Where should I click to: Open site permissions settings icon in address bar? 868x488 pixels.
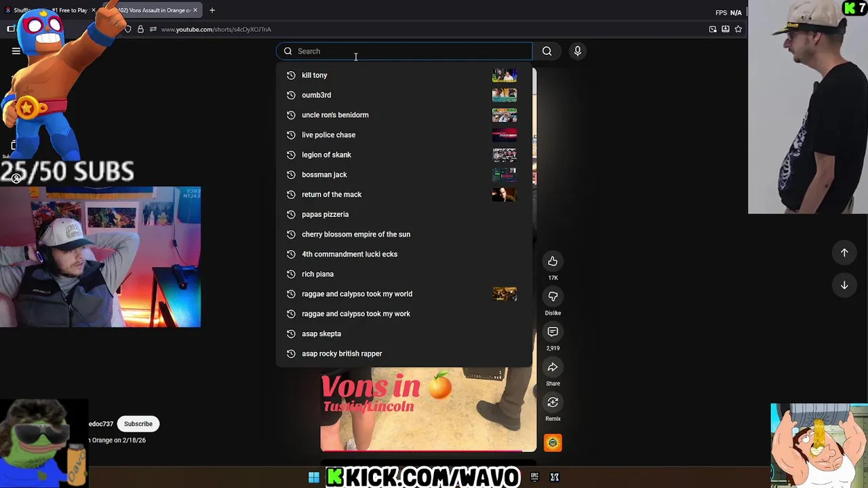(x=153, y=29)
